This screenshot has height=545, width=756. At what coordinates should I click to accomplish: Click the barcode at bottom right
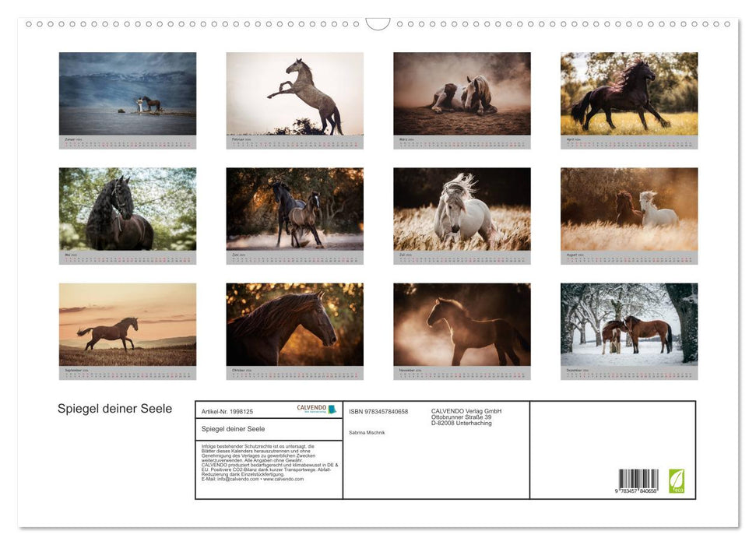point(638,481)
